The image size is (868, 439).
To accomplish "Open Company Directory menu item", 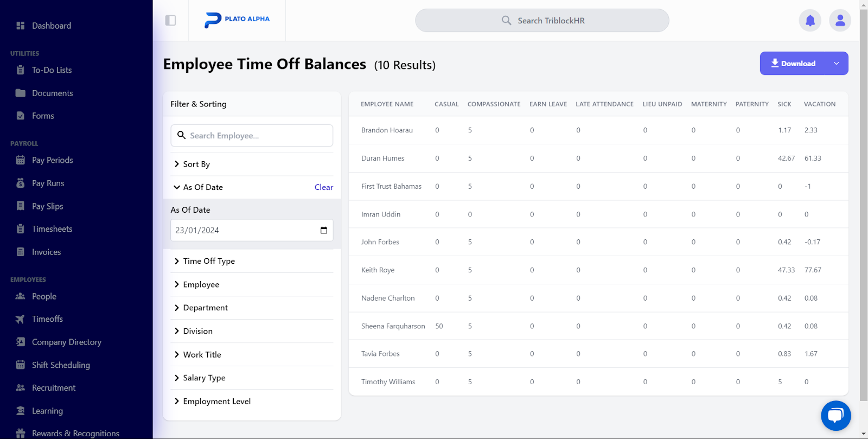I will pyautogui.click(x=67, y=342).
